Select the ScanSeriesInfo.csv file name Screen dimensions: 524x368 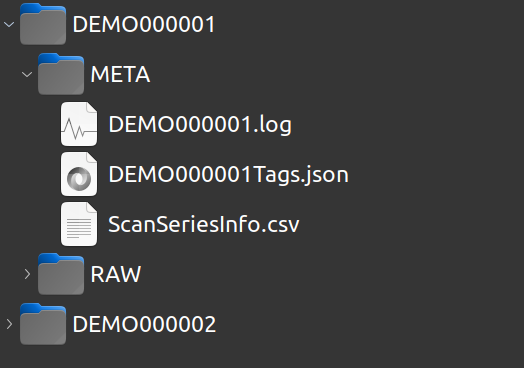204,224
